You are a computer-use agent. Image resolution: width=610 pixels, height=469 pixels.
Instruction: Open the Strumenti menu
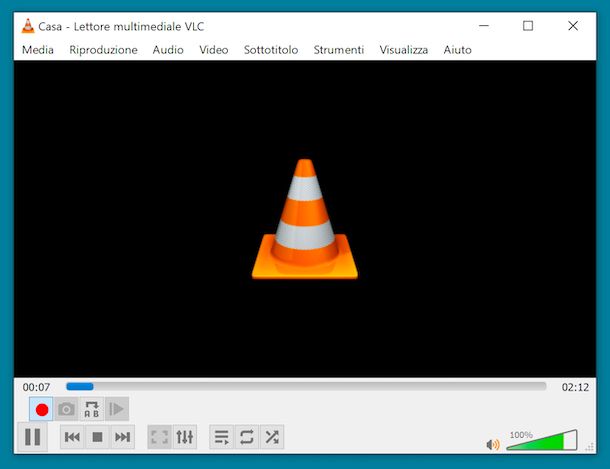coord(339,50)
